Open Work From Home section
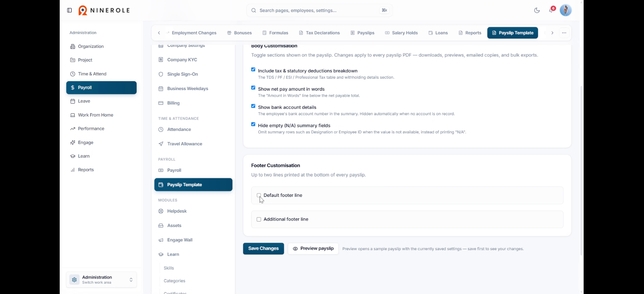The image size is (644, 294). click(101, 115)
